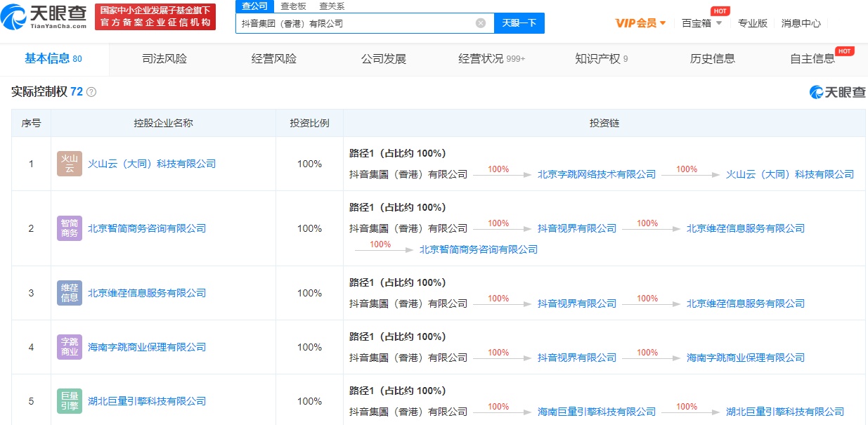
Task: Open 抖音视界有限公司 in row 2's chain
Action: pos(577,228)
